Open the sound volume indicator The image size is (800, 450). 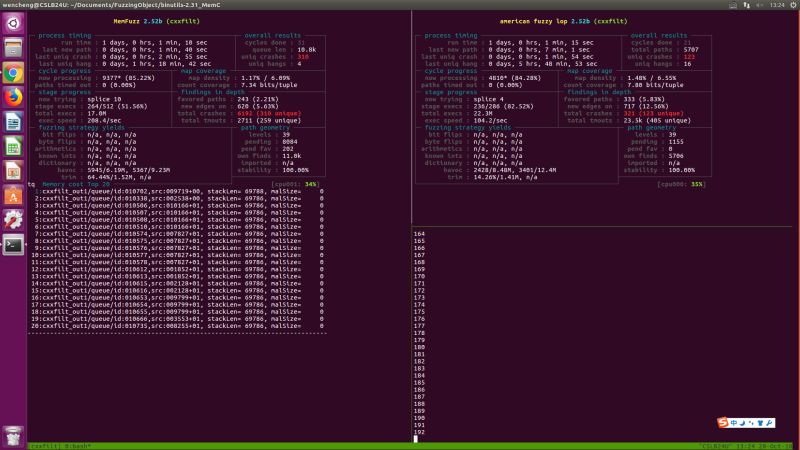[x=760, y=5]
